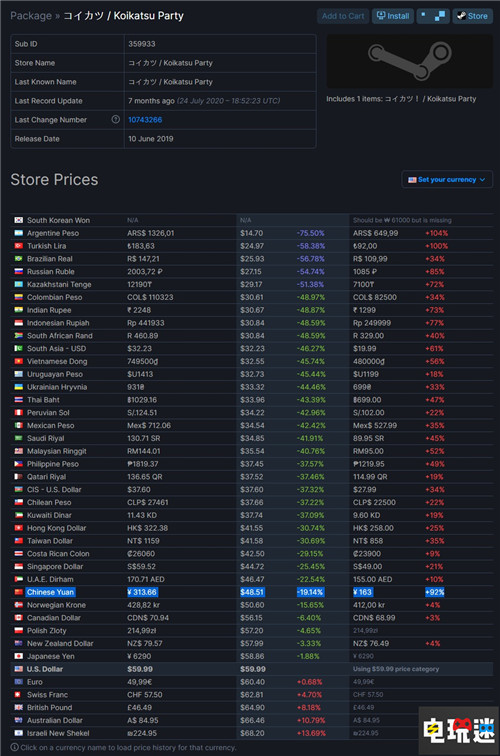
Task: Click the Add to Cart button
Action: (x=343, y=16)
